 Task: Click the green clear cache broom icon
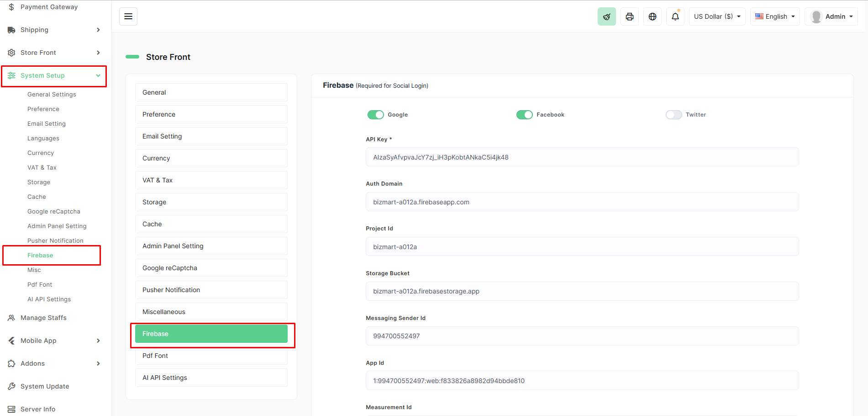click(606, 16)
